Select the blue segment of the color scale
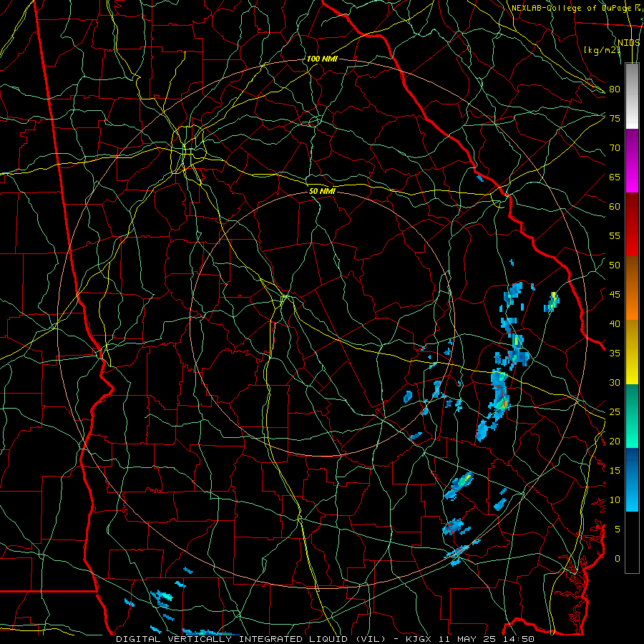 click(632, 479)
